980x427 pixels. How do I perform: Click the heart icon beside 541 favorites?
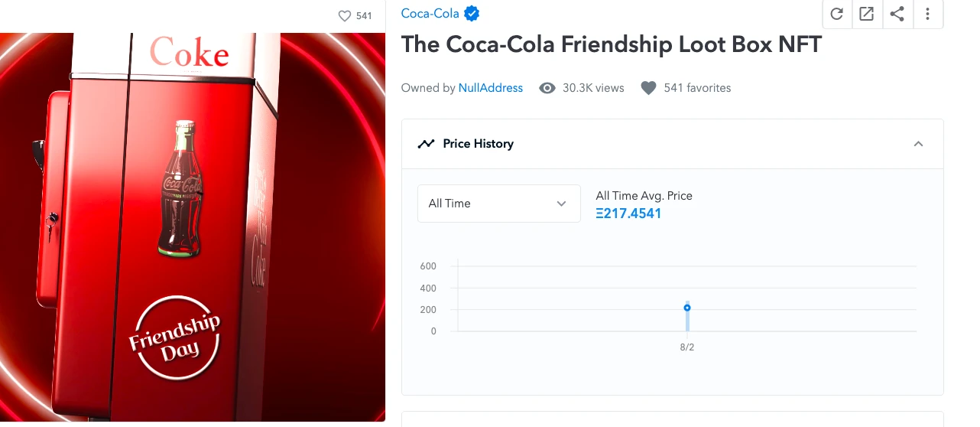tap(648, 88)
